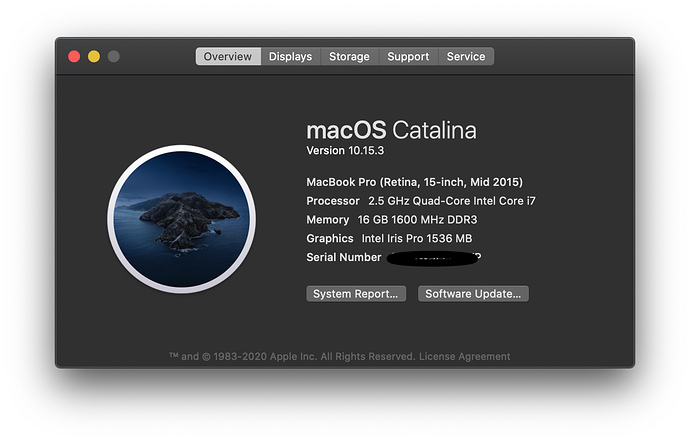Click the 2.5 GHz Quad-Core Intel Core i7 value
Screen dimensions: 690x440
coord(452,201)
